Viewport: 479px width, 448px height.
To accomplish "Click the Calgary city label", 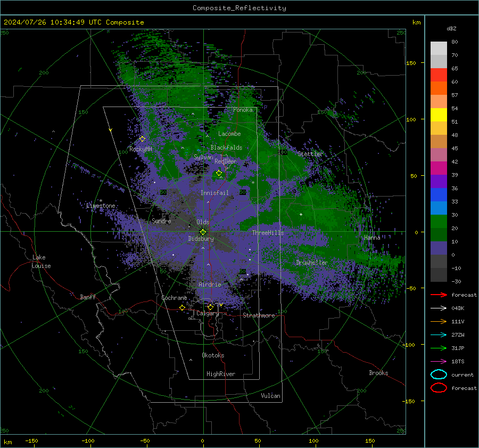I will click(208, 313).
